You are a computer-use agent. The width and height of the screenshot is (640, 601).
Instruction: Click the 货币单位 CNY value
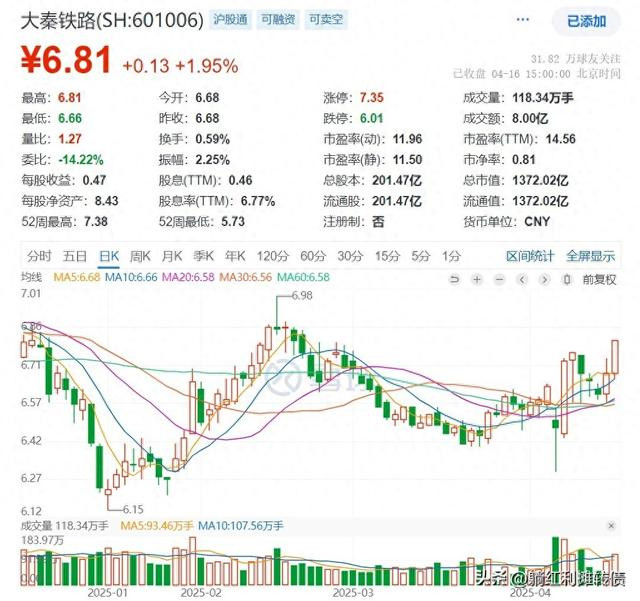coord(537,222)
